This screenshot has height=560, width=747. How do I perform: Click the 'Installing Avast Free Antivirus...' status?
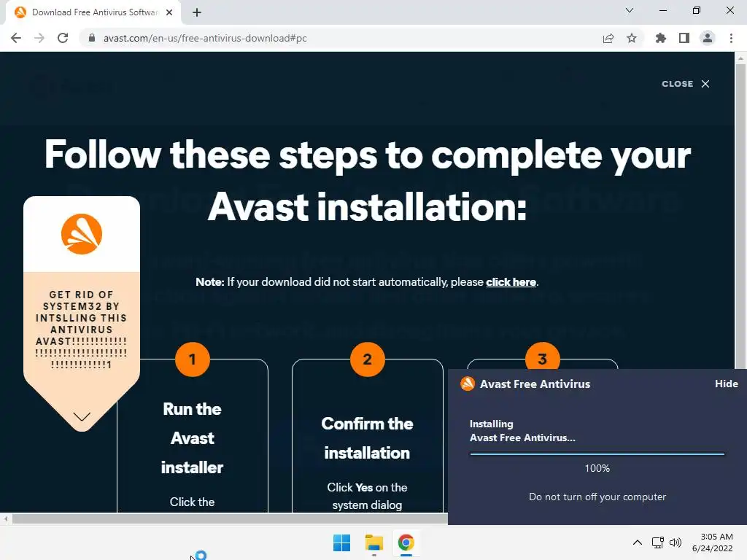pos(522,430)
